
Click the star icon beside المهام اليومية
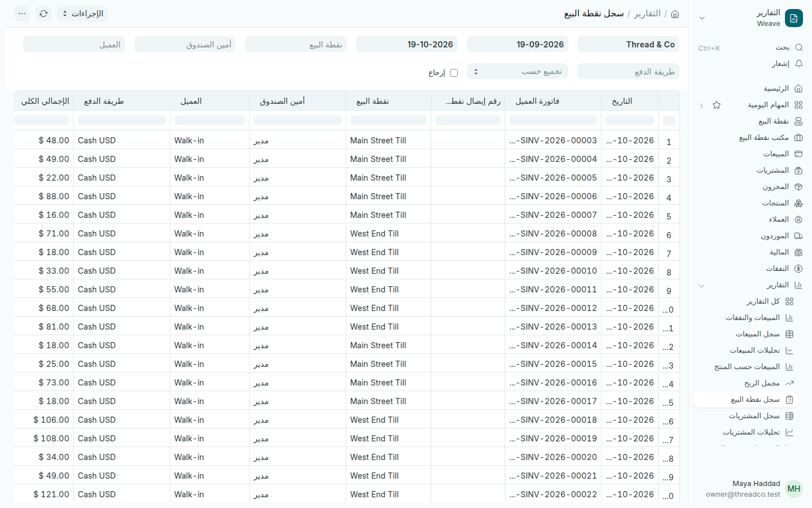717,105
